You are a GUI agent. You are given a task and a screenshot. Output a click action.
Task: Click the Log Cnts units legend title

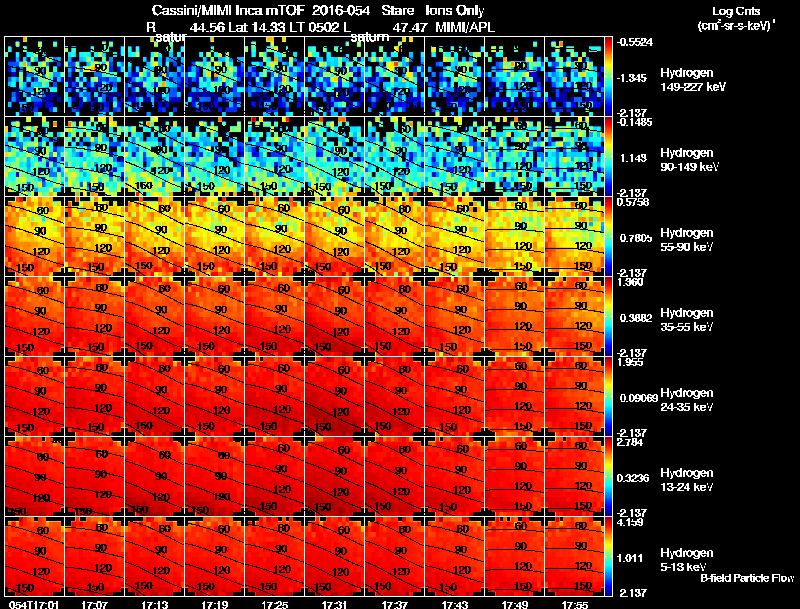point(736,19)
